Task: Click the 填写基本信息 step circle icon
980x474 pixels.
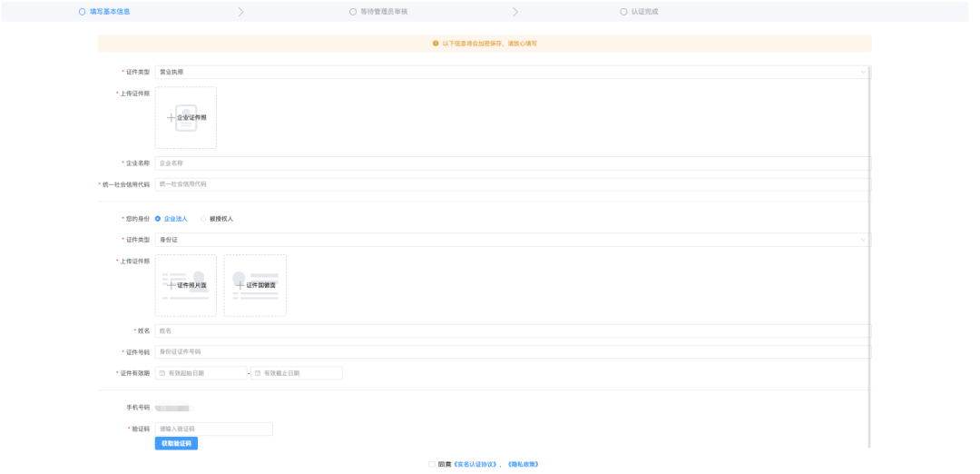Action: click(82, 11)
